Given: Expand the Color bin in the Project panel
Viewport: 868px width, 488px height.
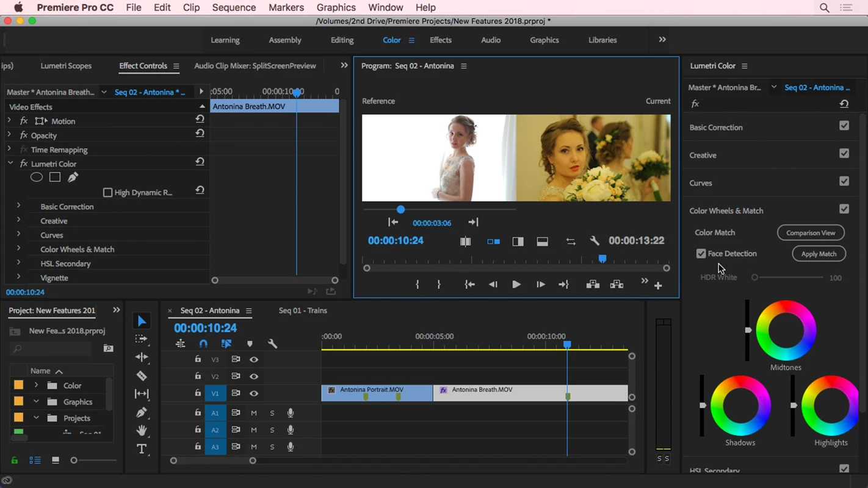Looking at the screenshot, I should (x=36, y=386).
